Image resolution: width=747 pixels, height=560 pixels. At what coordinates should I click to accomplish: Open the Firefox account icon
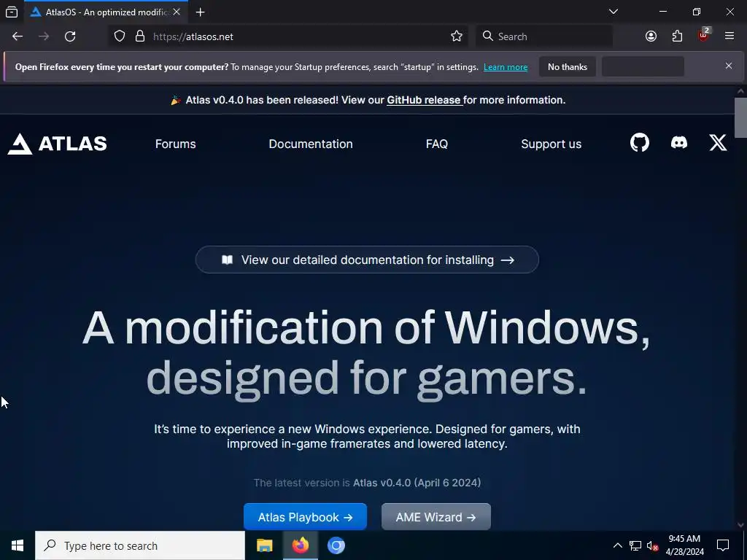[x=651, y=36]
